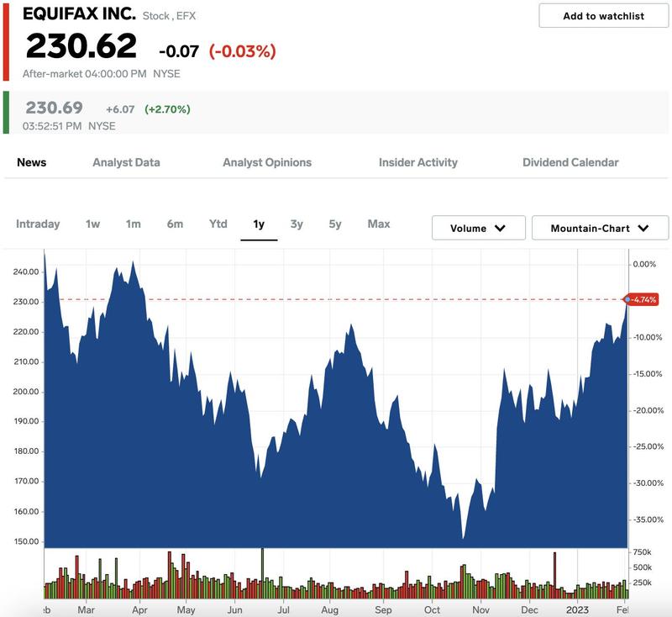Expand the Mountain-Chart type dropdown

(600, 228)
